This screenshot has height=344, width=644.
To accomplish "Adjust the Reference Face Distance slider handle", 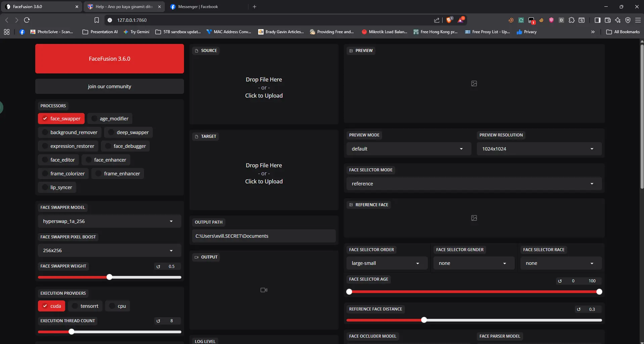I will (x=424, y=320).
